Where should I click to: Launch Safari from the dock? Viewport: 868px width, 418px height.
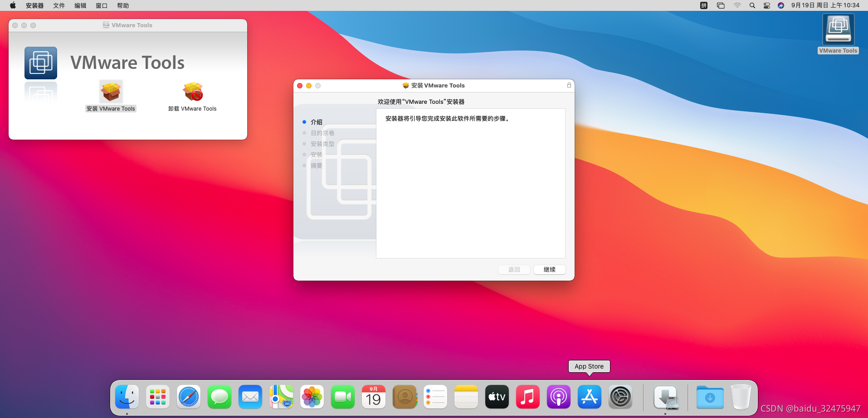[189, 397]
